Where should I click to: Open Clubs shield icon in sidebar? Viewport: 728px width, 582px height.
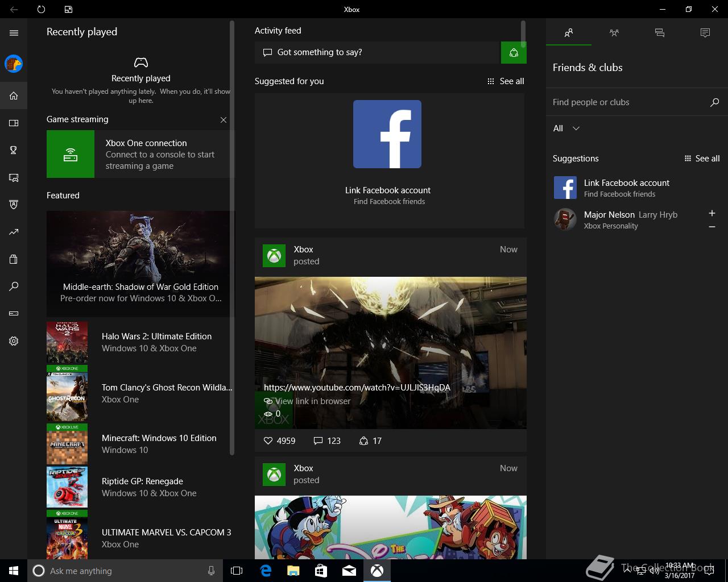(x=14, y=205)
